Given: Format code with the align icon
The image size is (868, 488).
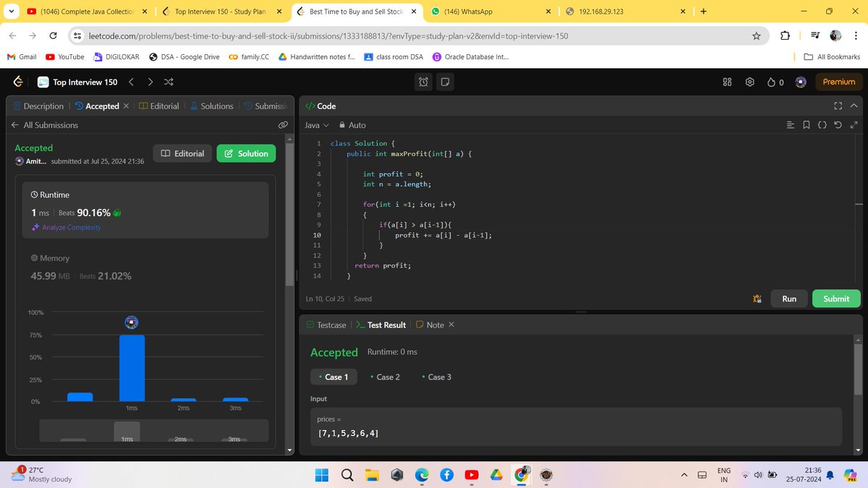Looking at the screenshot, I should (790, 125).
